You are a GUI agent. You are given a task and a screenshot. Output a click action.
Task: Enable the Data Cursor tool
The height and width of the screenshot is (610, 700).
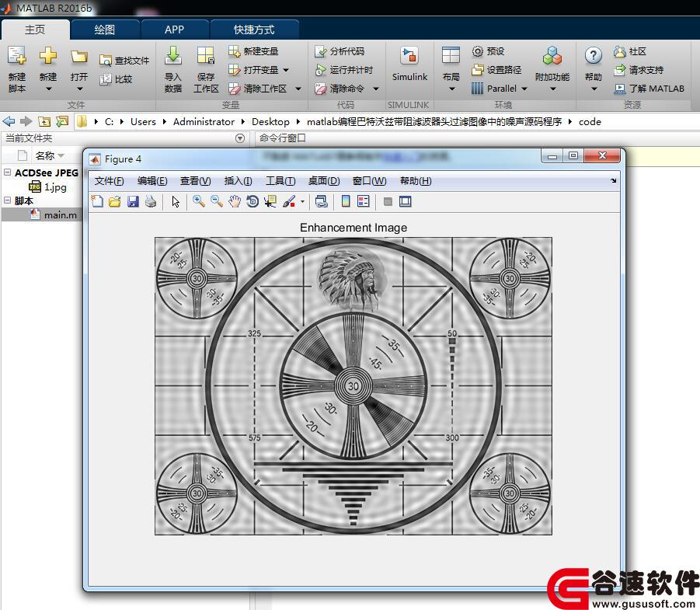(270, 201)
